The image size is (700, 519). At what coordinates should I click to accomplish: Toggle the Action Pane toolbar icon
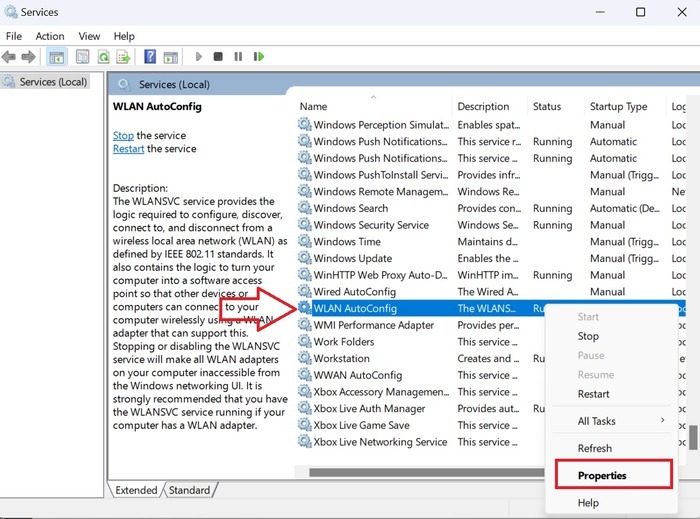tap(171, 57)
